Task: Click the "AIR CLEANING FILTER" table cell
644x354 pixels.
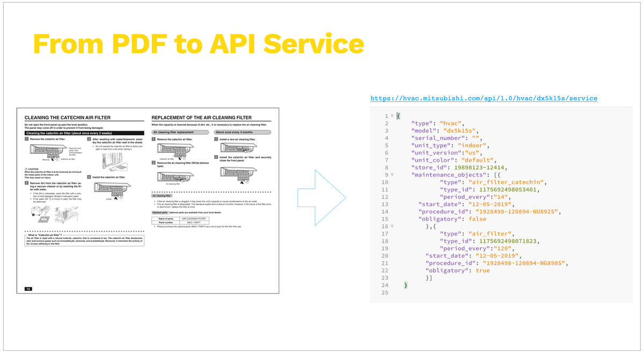Action: (194, 219)
